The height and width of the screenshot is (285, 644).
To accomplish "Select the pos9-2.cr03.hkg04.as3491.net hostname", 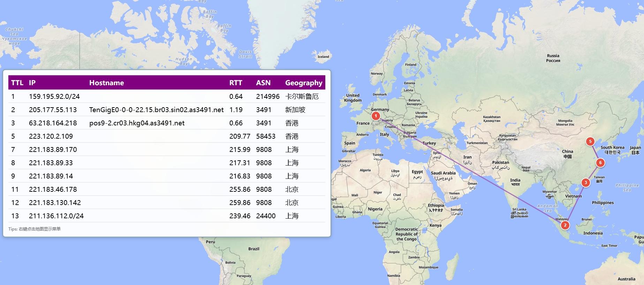I will [137, 123].
